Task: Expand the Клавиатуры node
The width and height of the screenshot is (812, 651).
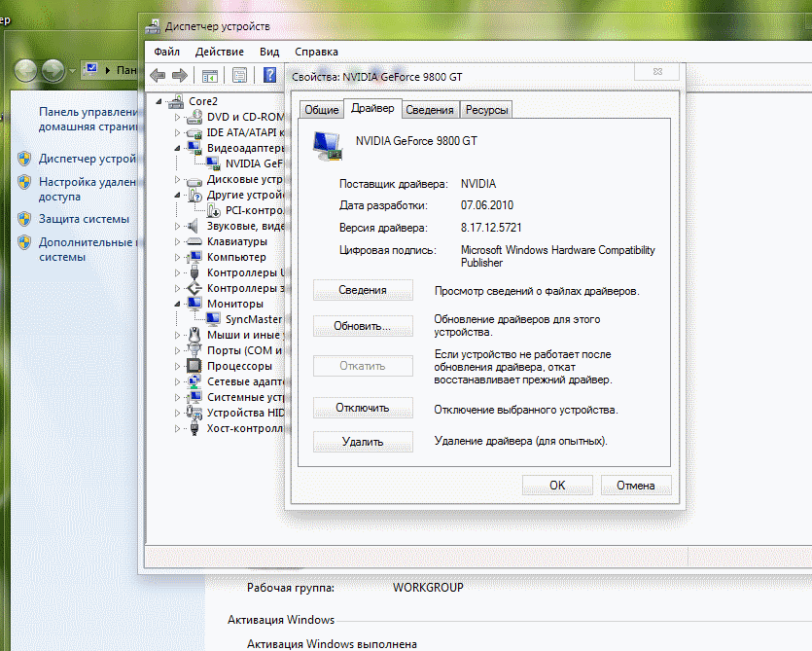Action: point(177,241)
